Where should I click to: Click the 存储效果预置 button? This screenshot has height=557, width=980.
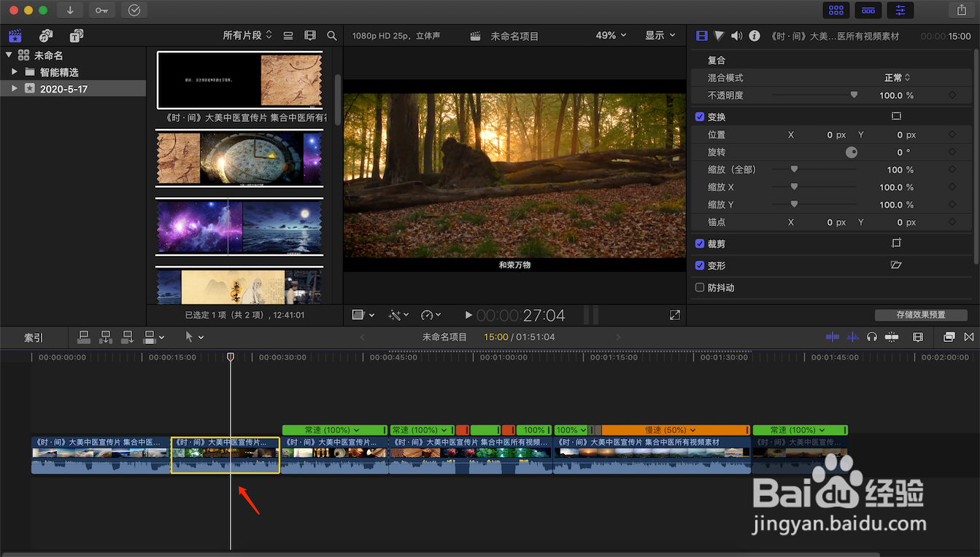(x=921, y=315)
